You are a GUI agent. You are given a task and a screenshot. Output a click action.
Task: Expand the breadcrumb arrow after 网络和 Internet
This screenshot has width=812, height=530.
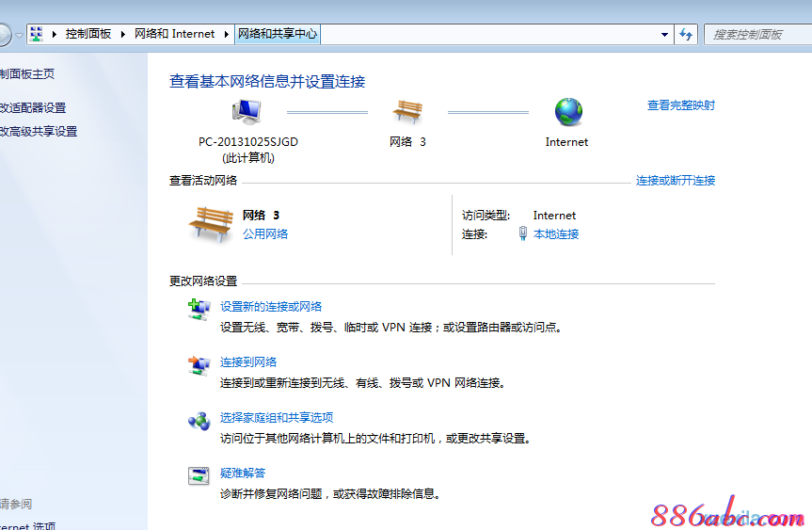click(x=226, y=34)
